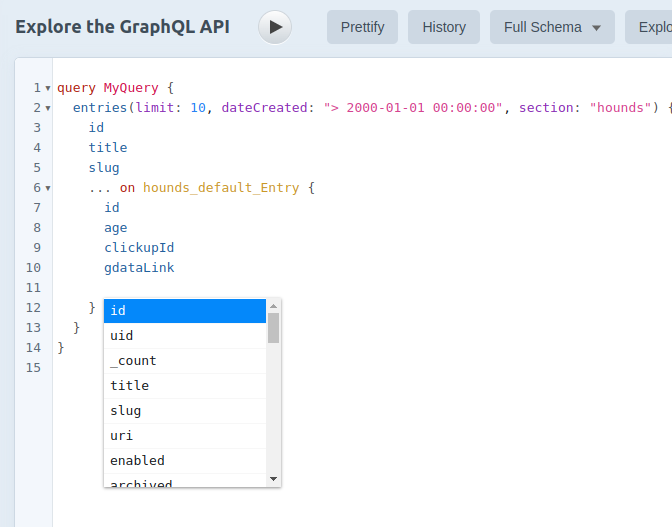672x527 pixels.
Task: Collapse the query MyQuery fold arrow on line 1
Action: 48,88
